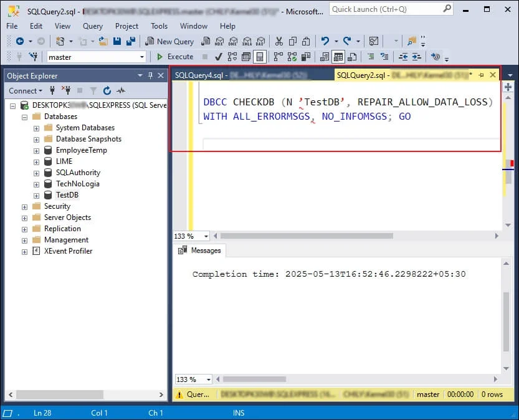
Task: Collapse the Databases folder
Action: [24, 117]
